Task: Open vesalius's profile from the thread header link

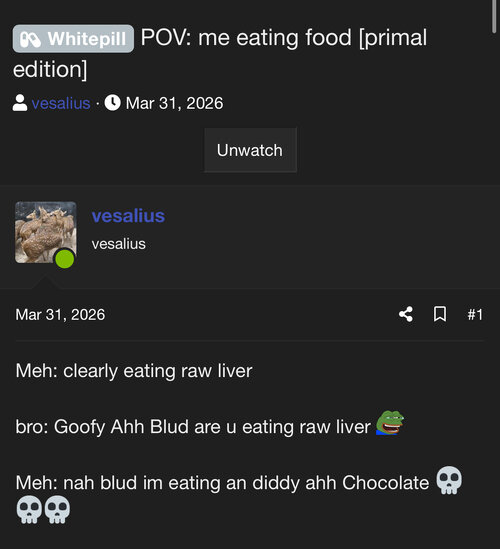Action: [61, 103]
